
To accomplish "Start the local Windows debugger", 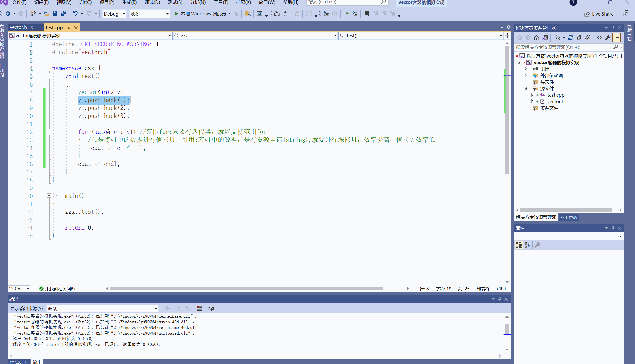I will click(x=200, y=14).
